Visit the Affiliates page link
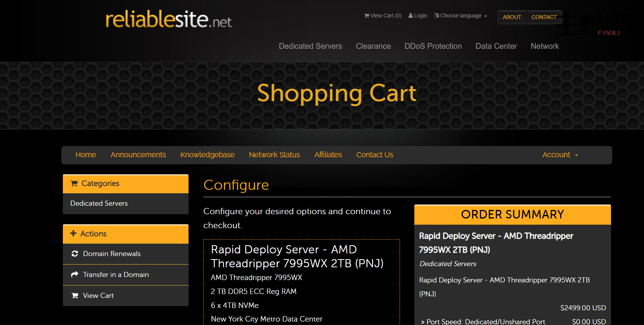 click(x=328, y=155)
